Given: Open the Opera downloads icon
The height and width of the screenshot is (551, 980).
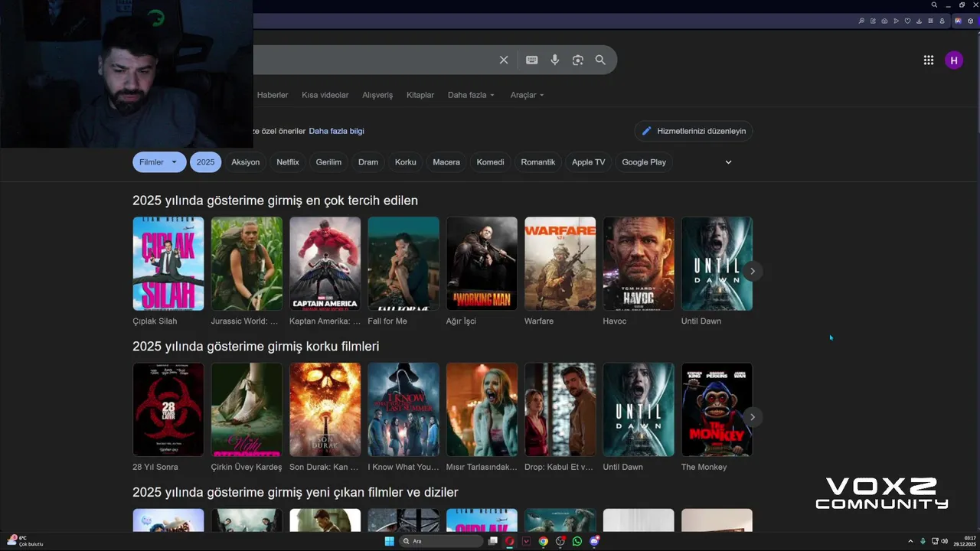Looking at the screenshot, I should (x=920, y=21).
